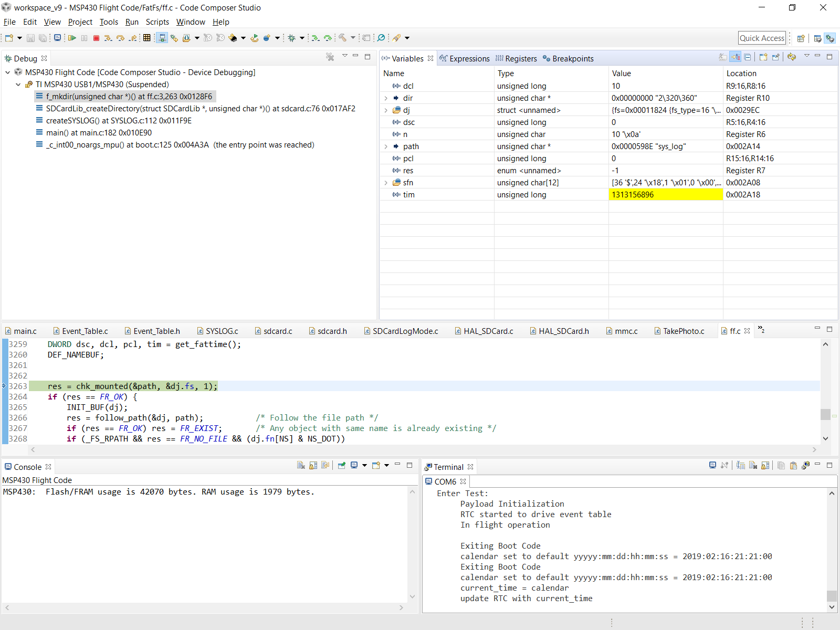This screenshot has width=840, height=630.
Task: Open the Debug bug icon dropdown arrow
Action: (302, 38)
